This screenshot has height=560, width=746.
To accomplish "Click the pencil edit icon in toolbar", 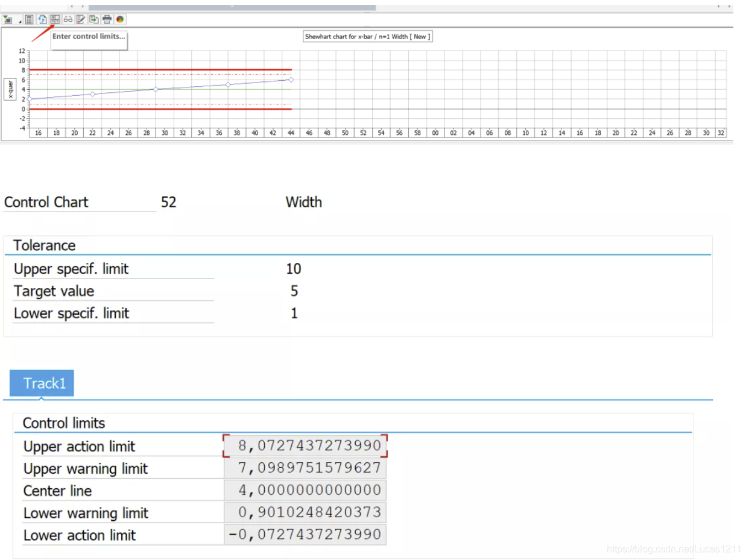I will [80, 19].
